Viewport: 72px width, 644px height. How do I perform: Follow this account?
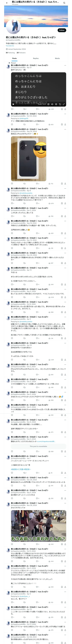coord(62,30)
